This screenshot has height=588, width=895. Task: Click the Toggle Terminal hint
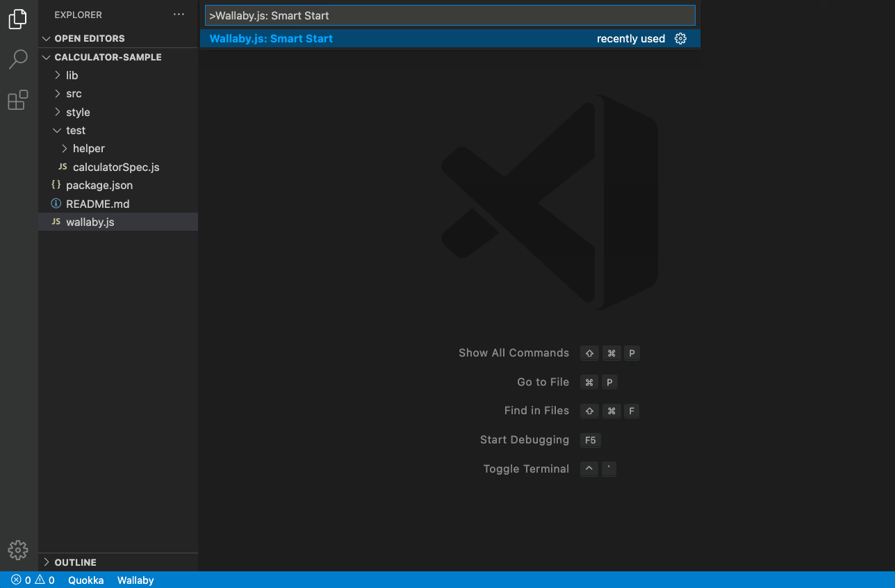(526, 469)
